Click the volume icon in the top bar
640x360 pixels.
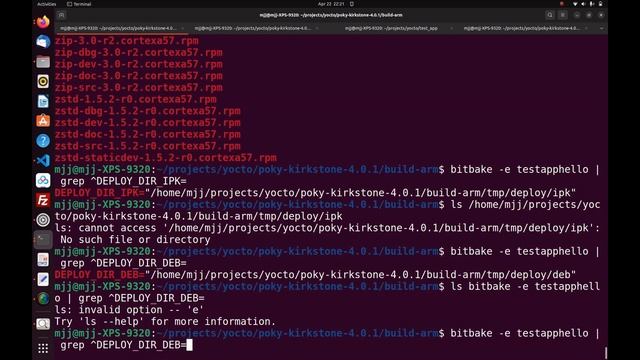583,4
